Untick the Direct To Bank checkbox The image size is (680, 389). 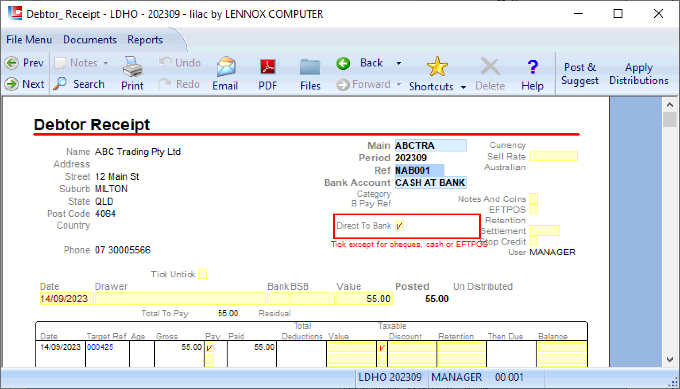pos(399,226)
